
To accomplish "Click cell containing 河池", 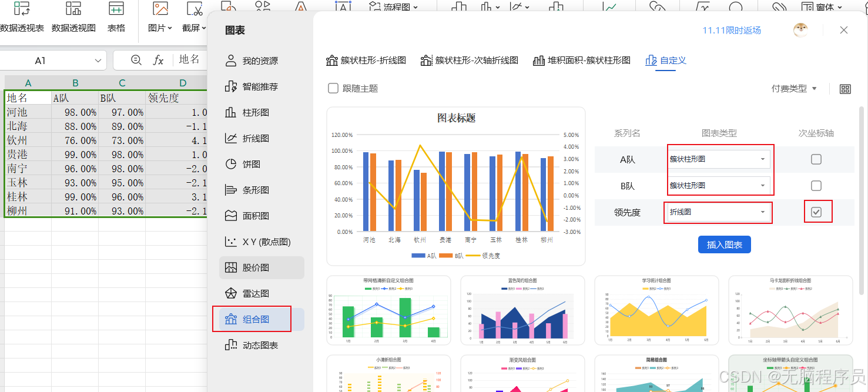I will [x=28, y=112].
